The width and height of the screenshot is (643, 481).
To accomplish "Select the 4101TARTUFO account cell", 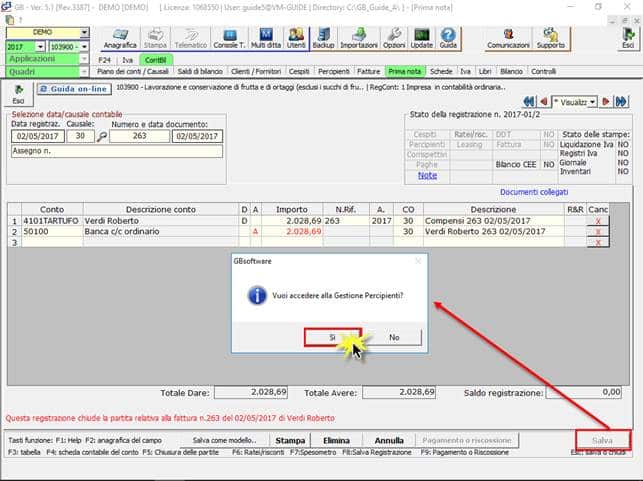I will point(52,221).
